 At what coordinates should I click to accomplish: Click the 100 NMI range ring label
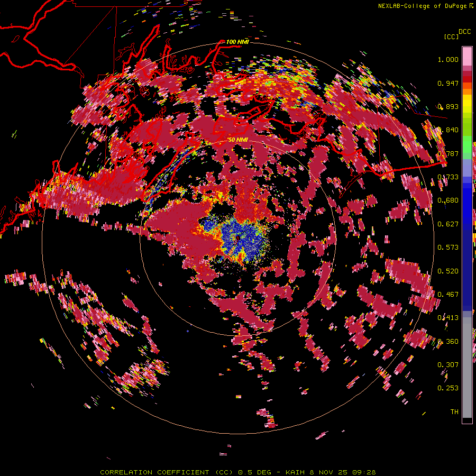(237, 42)
